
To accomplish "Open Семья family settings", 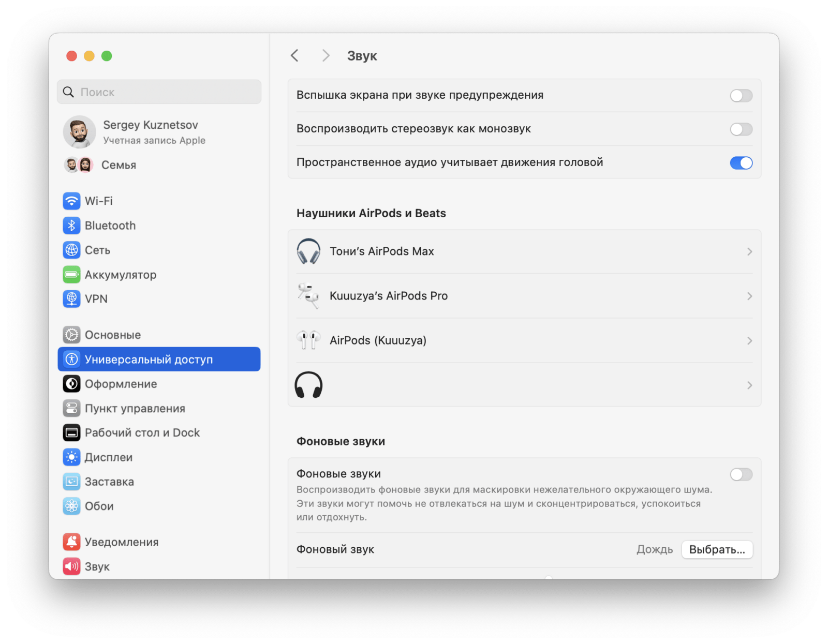I will tap(159, 165).
